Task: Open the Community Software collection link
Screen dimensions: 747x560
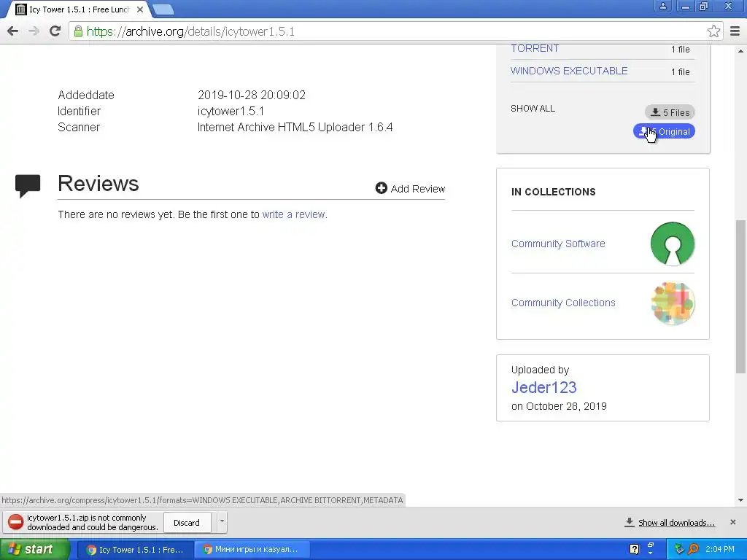Action: 558,244
